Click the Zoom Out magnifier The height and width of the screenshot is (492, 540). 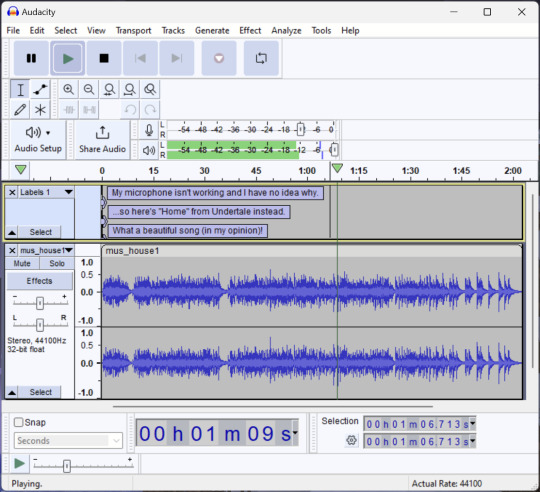89,90
